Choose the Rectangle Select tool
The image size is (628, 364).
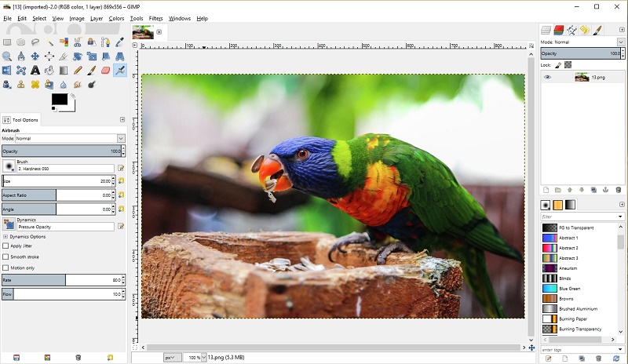pyautogui.click(x=7, y=42)
